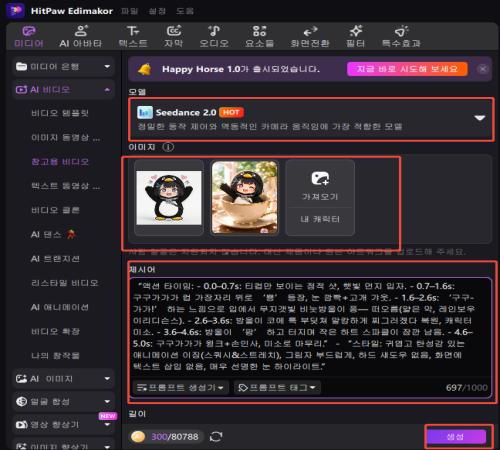Click the HitPaw Edimakor logo icon
Screen dimensions: 500x450
tap(15, 10)
